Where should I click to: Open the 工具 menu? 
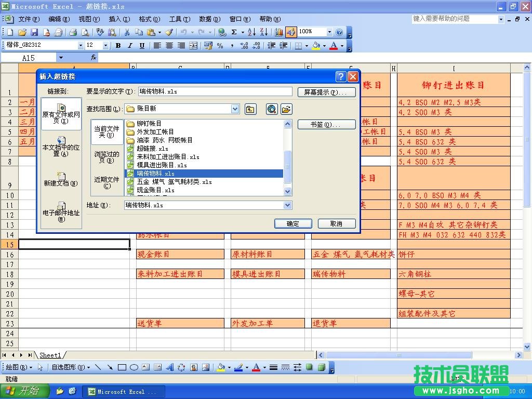pyautogui.click(x=179, y=19)
